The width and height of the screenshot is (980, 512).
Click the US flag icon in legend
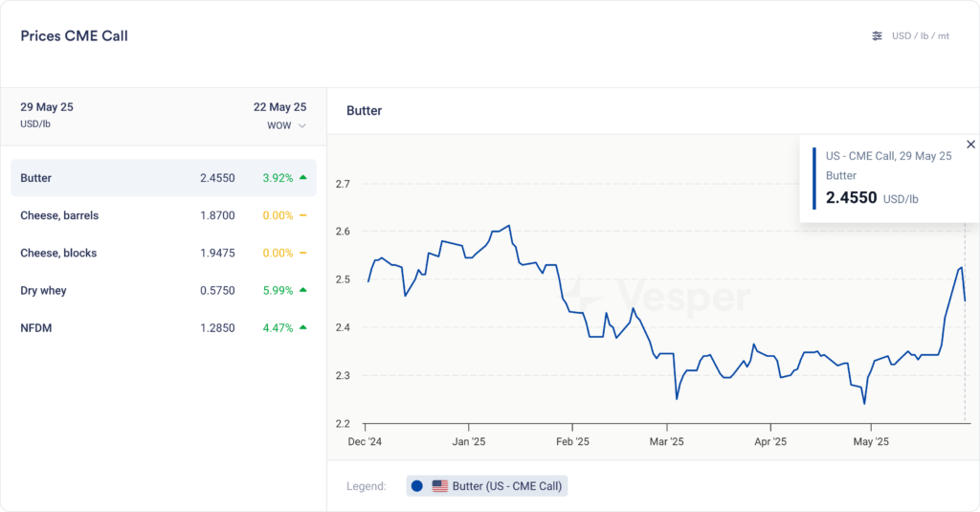click(x=440, y=486)
